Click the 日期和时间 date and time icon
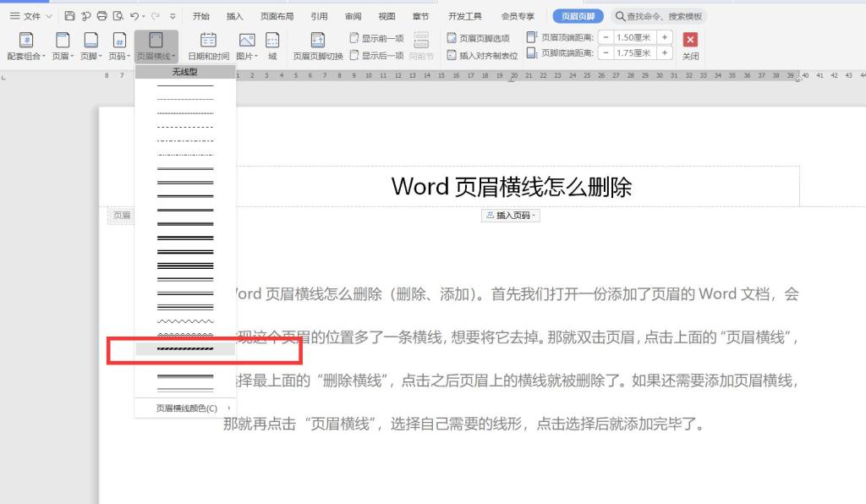This screenshot has width=866, height=504. [208, 41]
